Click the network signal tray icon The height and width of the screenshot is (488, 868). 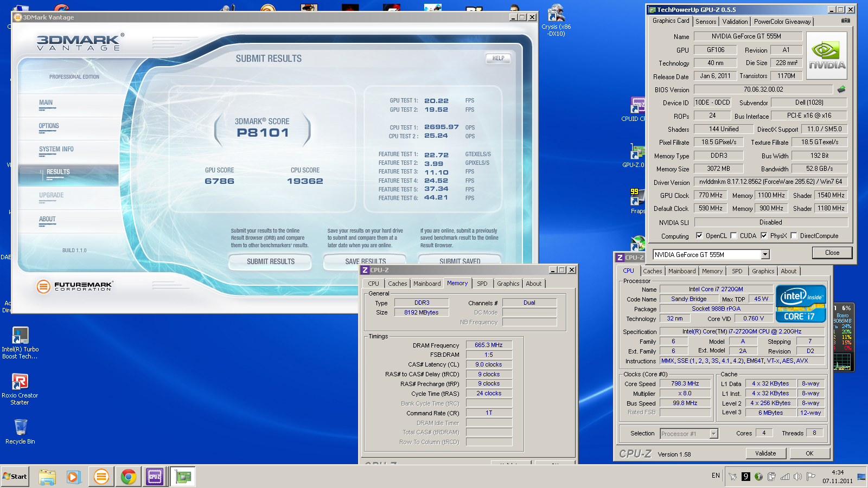[784, 477]
